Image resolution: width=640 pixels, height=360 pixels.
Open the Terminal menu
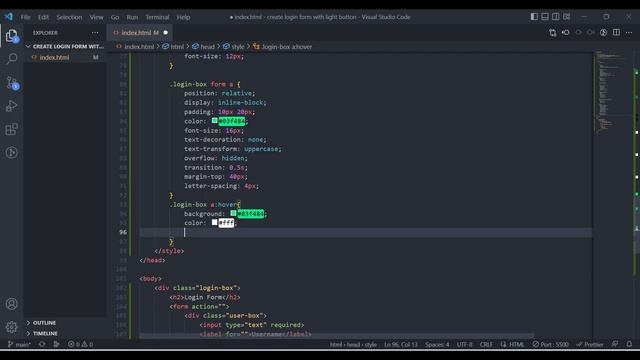(x=157, y=17)
